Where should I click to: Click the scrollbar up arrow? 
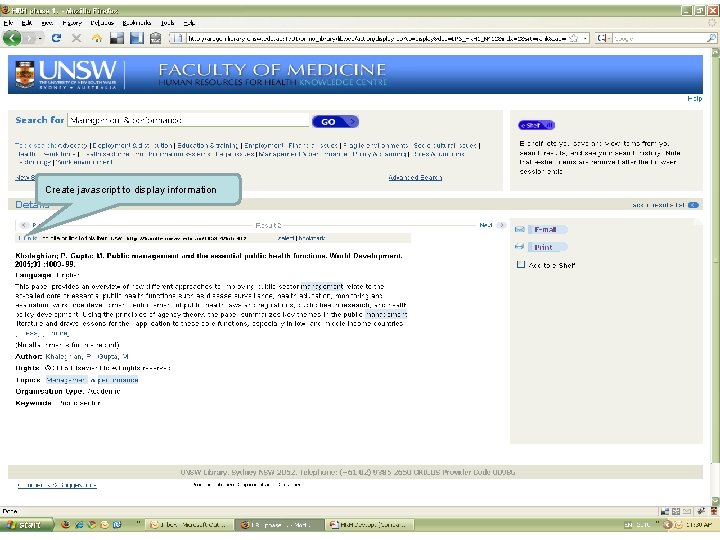pos(715,52)
